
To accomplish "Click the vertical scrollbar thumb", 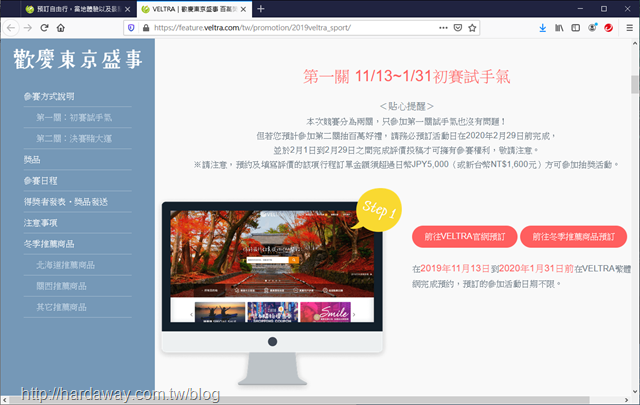I will point(635,84).
